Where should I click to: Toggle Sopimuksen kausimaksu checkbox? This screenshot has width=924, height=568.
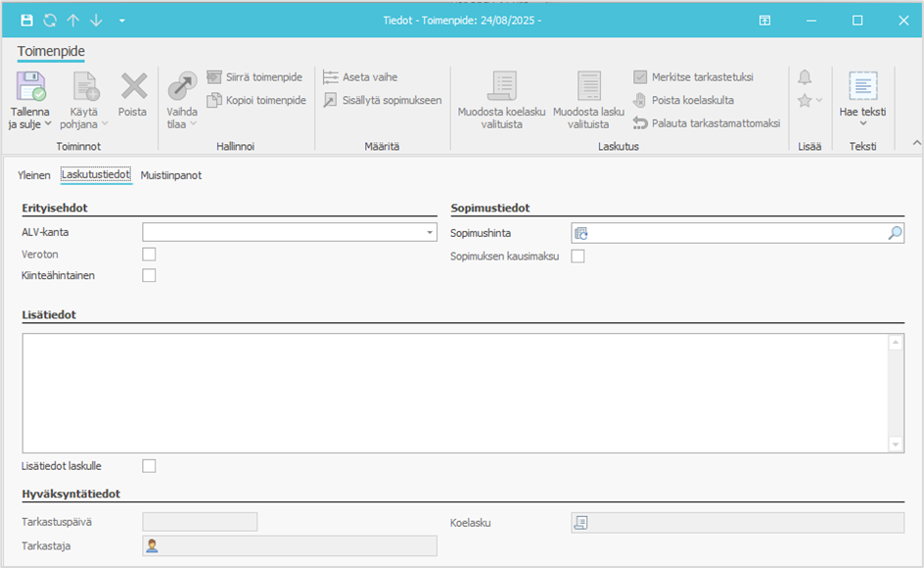pos(577,257)
